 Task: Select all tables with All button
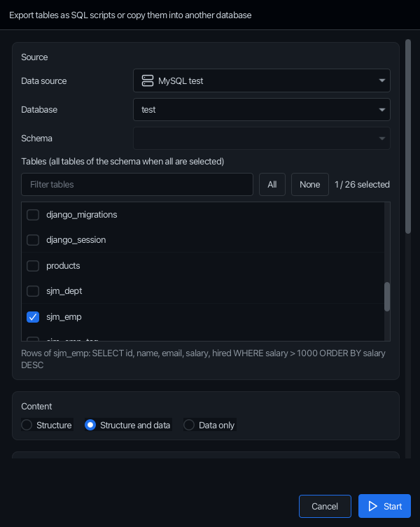tap(272, 184)
